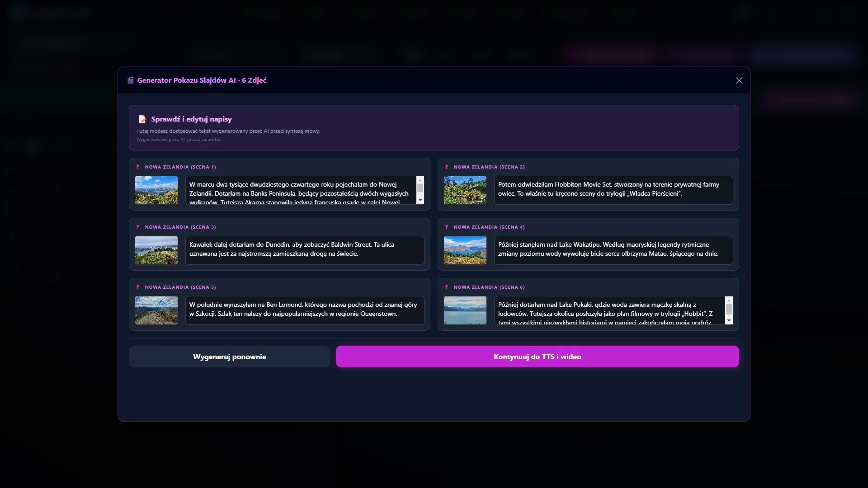Open Scena 2 Hobbiton thumbnail
This screenshot has height=488, width=868.
(x=465, y=190)
